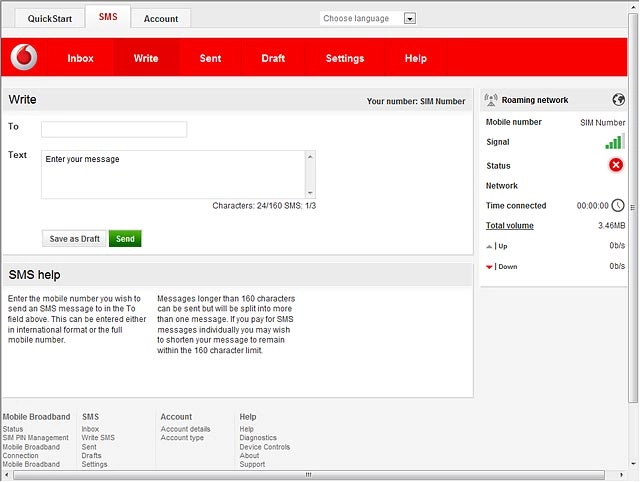Open Account type footer link

[182, 438]
